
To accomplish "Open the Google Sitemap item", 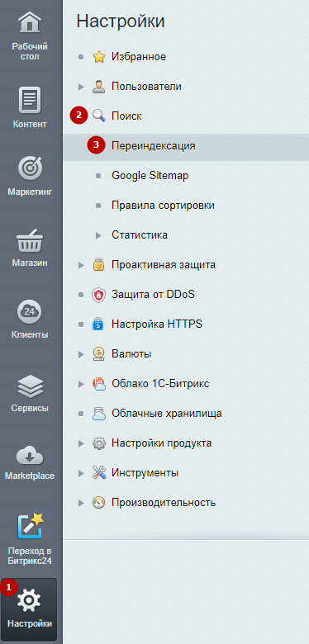I will [150, 176].
